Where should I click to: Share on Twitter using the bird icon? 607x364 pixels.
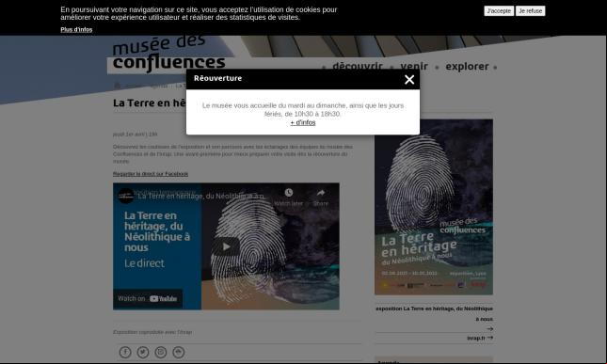coord(143,352)
